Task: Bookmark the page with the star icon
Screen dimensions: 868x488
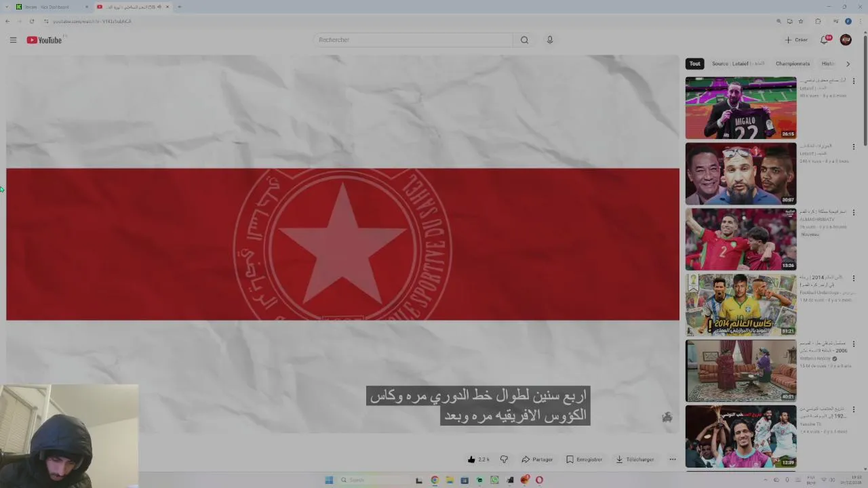Action: [x=801, y=21]
